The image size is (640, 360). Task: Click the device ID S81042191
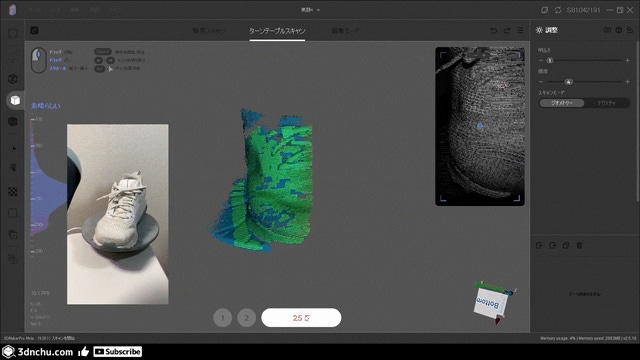pos(583,10)
